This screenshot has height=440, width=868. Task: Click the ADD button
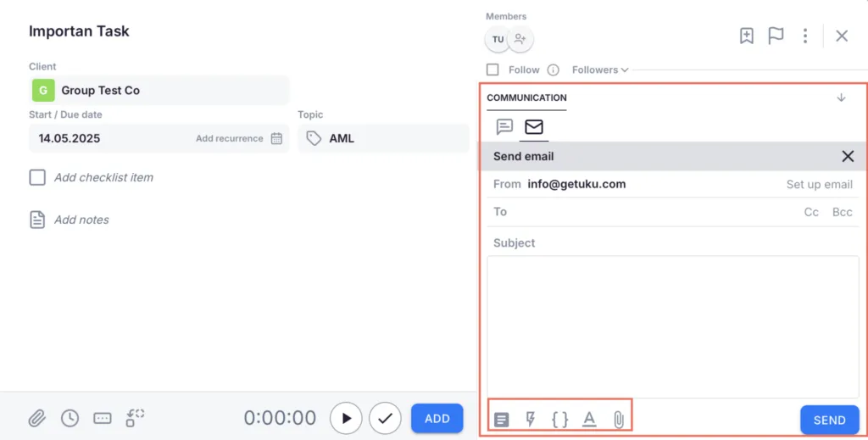[437, 419]
